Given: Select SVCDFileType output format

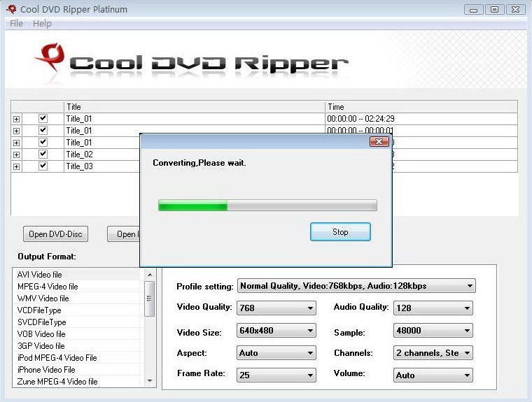Looking at the screenshot, I should tap(78, 322).
